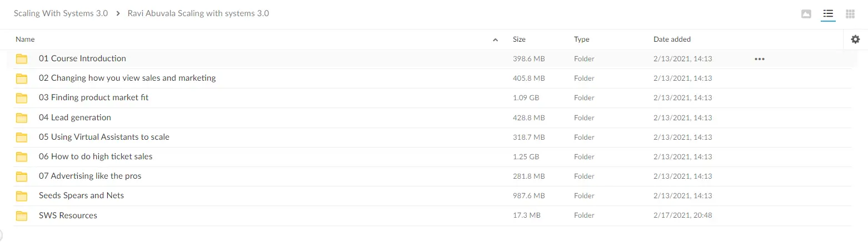Image resolution: width=868 pixels, height=245 pixels.
Task: Click folder icon for 07 Advertising like the pros
Action: pos(22,177)
